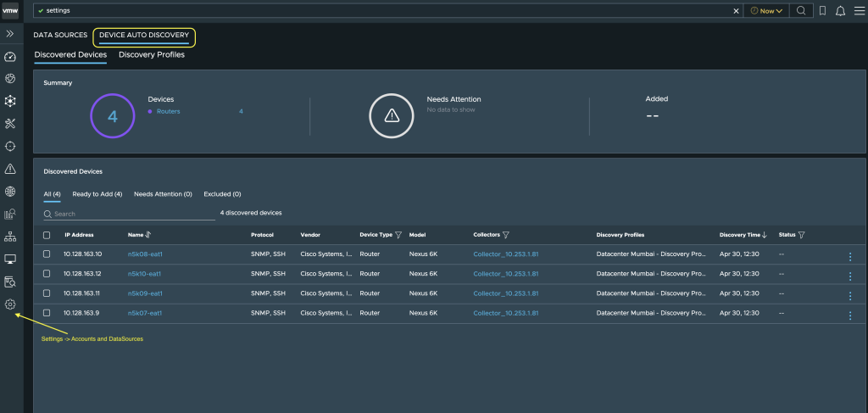The height and width of the screenshot is (413, 868).
Task: Select the checkbox for 10.128.163.9
Action: tap(47, 313)
